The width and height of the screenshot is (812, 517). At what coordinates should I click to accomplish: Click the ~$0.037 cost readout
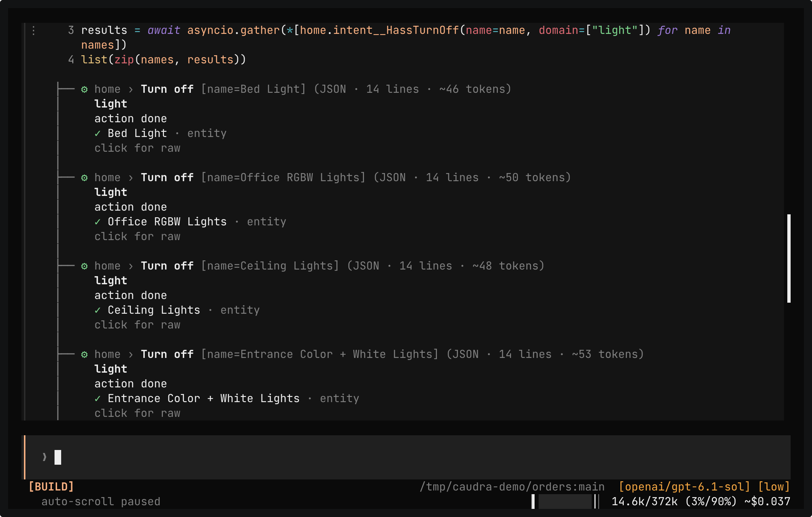767,502
